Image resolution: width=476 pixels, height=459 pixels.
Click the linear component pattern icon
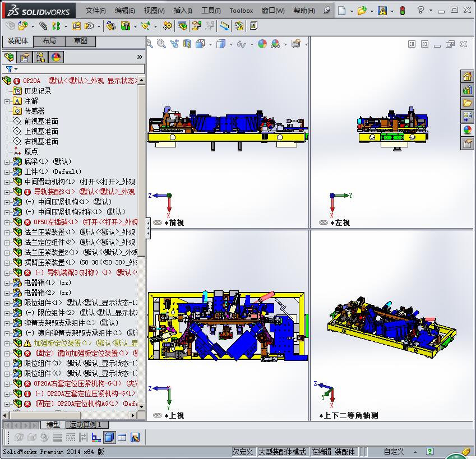[56, 26]
